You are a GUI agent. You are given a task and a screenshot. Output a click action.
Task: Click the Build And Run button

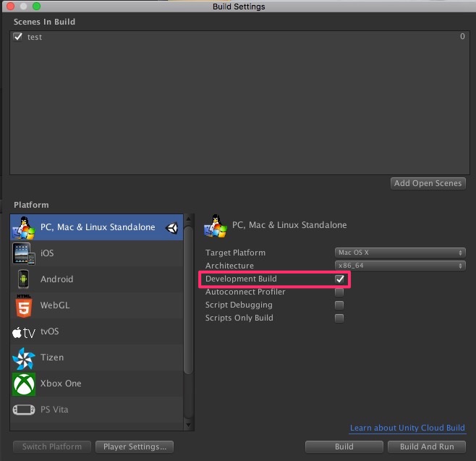pyautogui.click(x=427, y=447)
